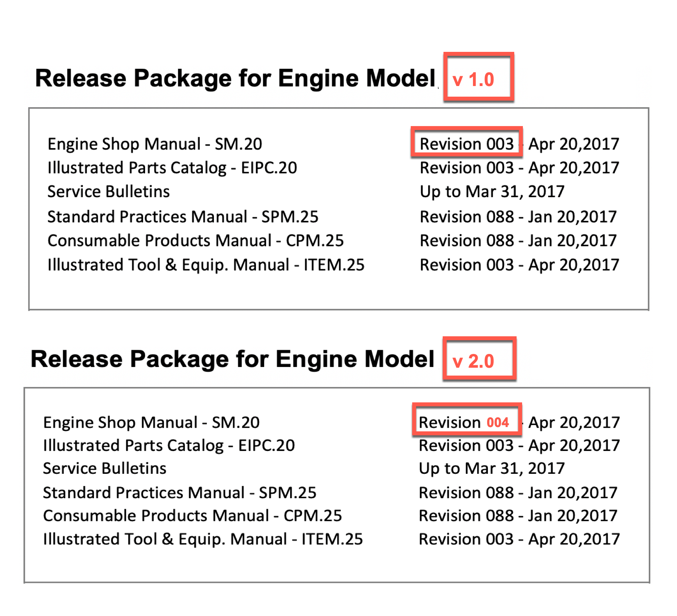Screen dimensions: 677x616
Task: Select Up to Mar 31, 2017 in v 1.0
Action: pos(492,192)
